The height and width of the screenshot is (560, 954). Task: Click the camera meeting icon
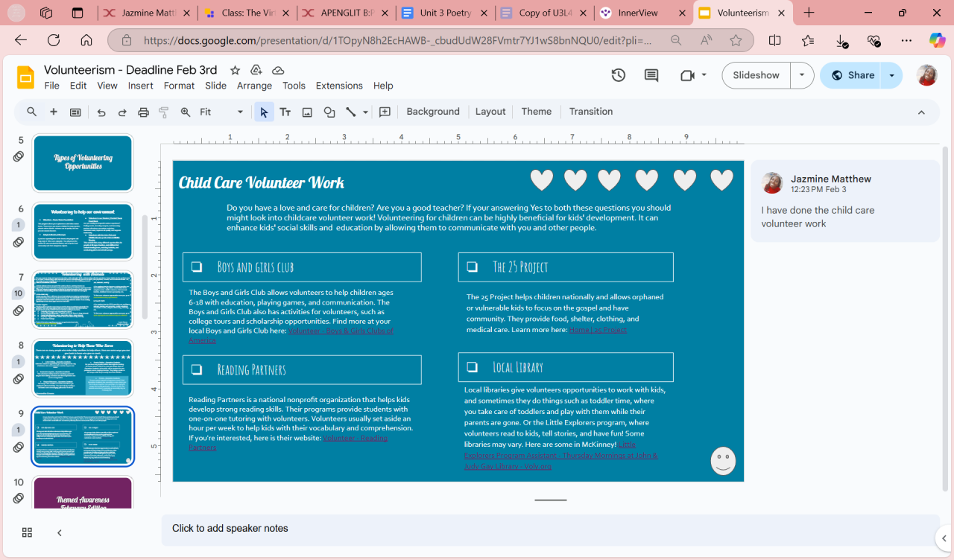[687, 75]
